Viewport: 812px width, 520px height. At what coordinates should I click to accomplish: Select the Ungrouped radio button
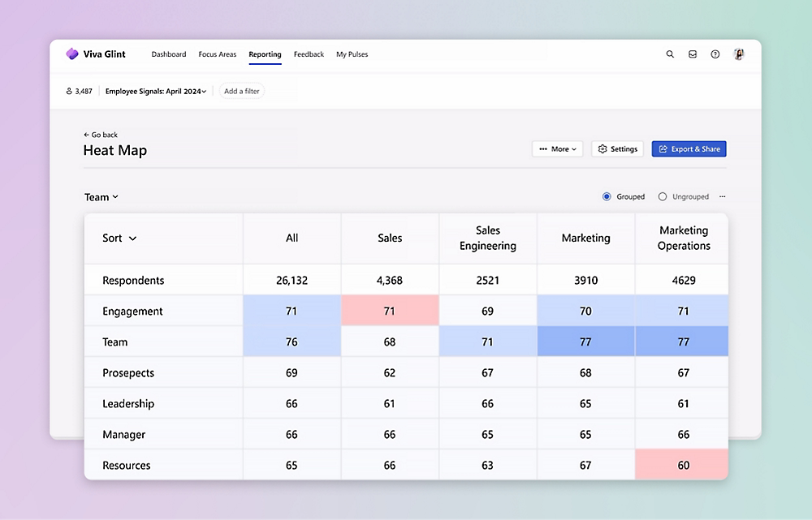[x=663, y=197]
